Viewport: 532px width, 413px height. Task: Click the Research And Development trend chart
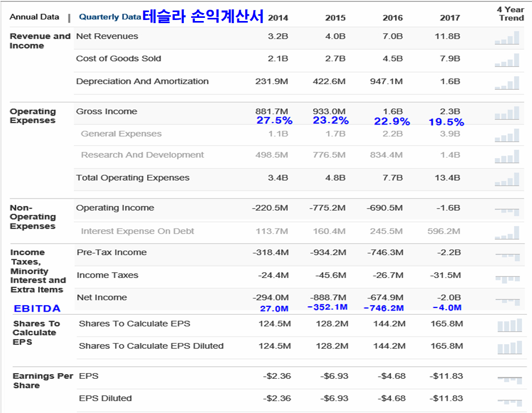(x=507, y=157)
